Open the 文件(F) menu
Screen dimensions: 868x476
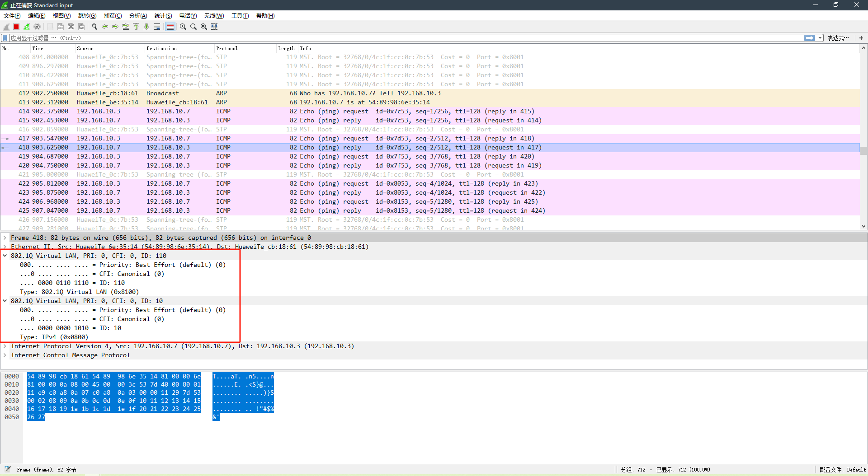(12, 16)
